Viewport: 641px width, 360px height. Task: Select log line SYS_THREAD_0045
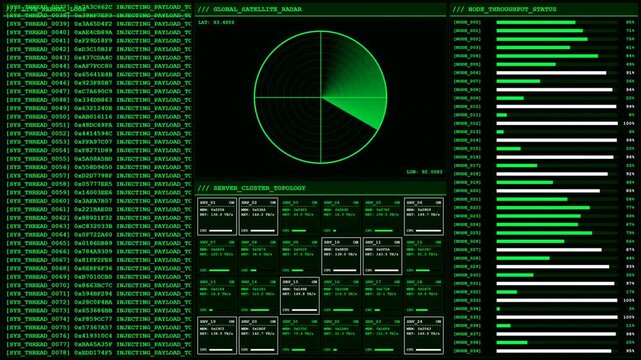(99, 75)
